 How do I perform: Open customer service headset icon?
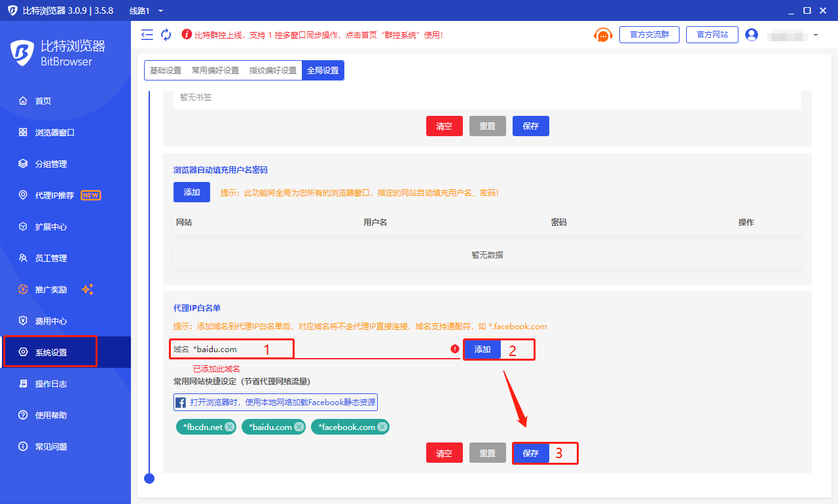click(x=603, y=35)
